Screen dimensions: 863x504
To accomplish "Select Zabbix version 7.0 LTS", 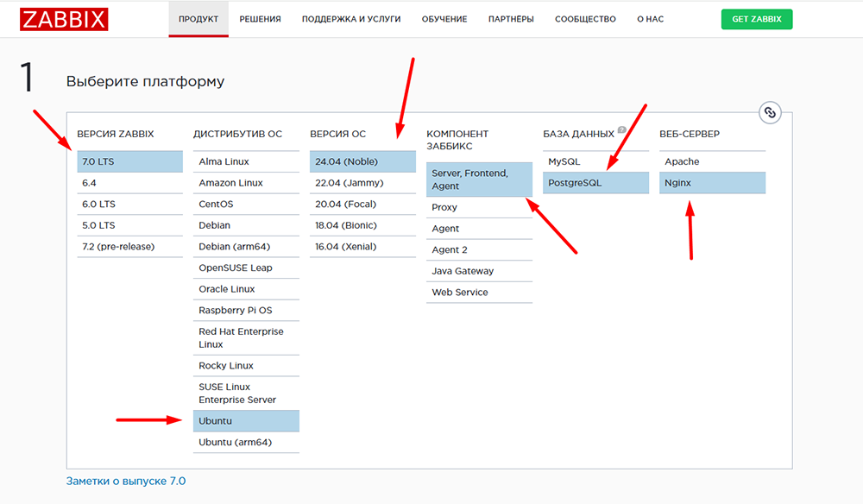I will click(130, 161).
